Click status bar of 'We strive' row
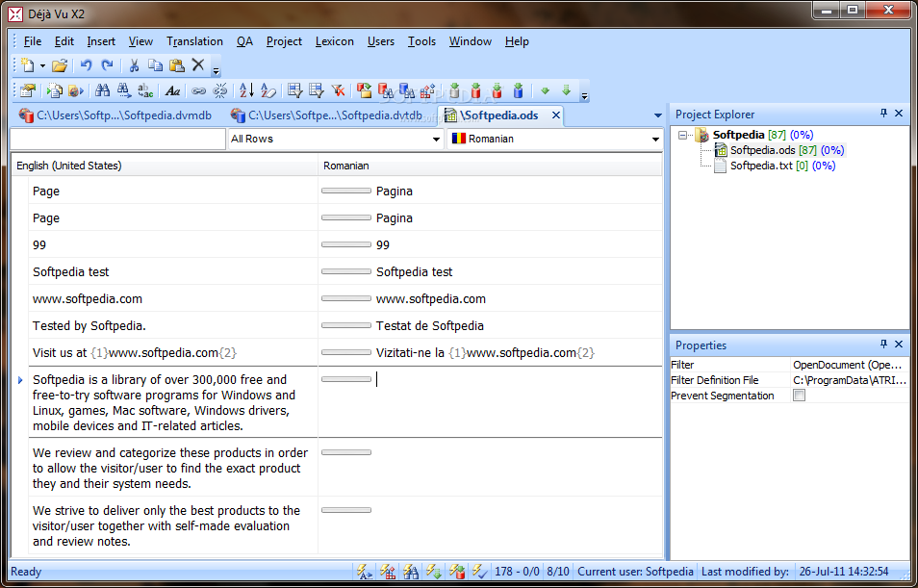This screenshot has width=918, height=588. [346, 510]
